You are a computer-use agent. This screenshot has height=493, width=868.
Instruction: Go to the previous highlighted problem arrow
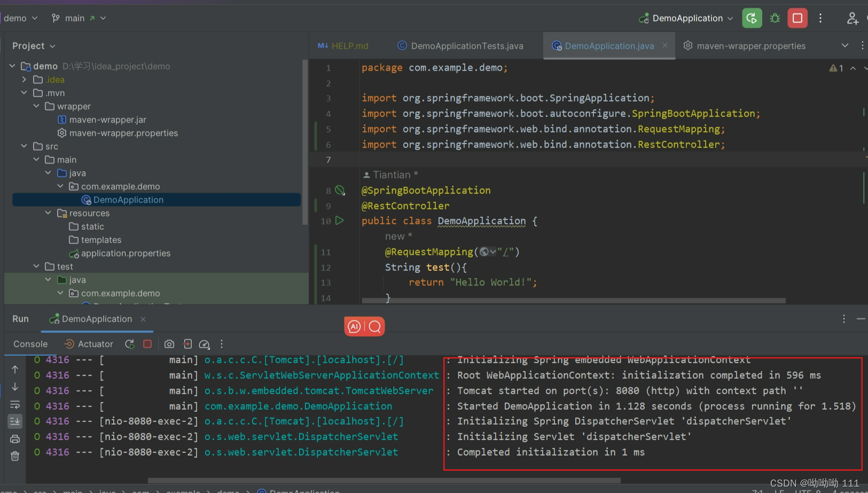tap(853, 68)
